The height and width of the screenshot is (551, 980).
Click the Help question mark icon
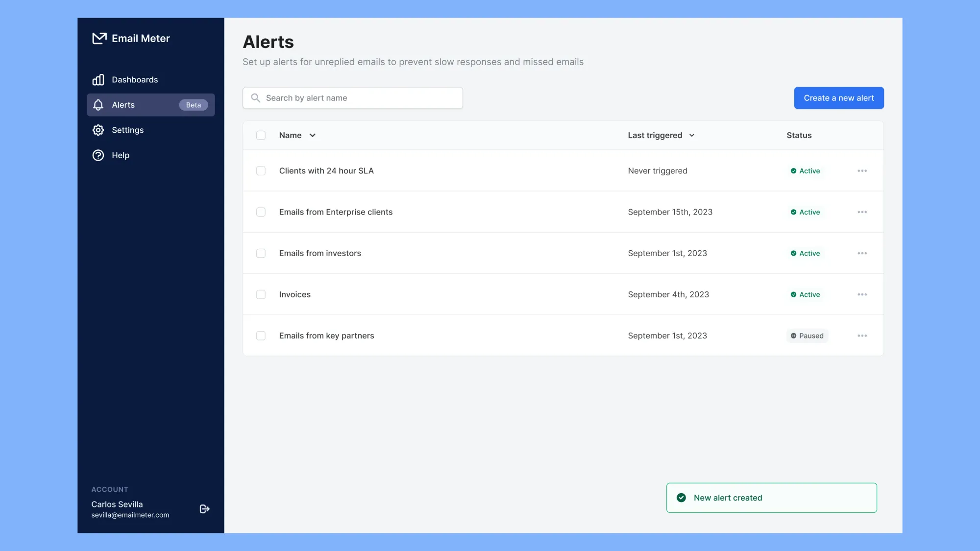tap(98, 155)
